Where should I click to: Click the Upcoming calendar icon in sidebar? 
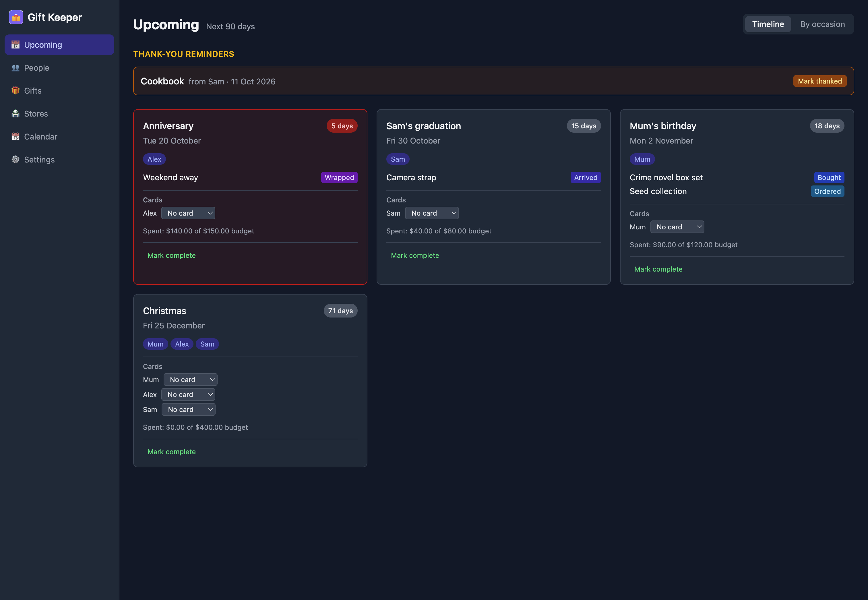coord(15,45)
